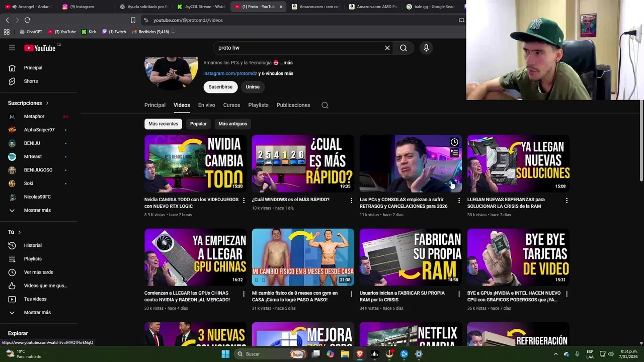Switch to the JayCOL Stream browser tab
This screenshot has width=644, height=362.
point(201,7)
